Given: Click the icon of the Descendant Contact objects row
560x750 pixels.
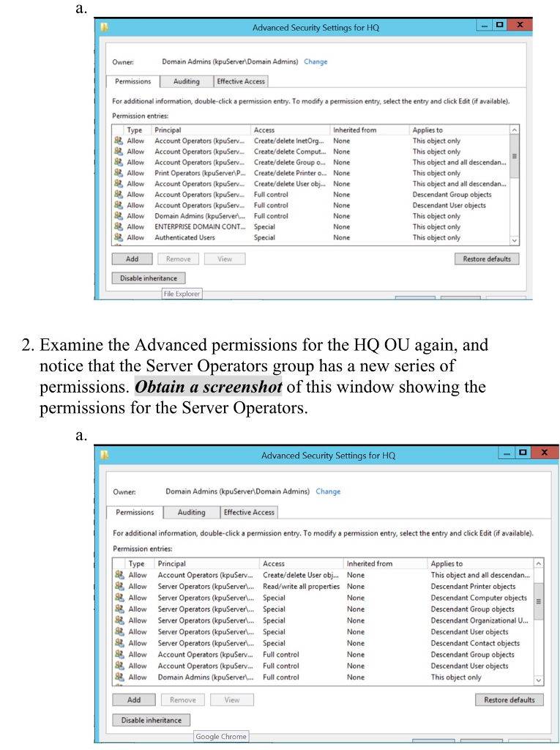Looking at the screenshot, I should pyautogui.click(x=119, y=643).
